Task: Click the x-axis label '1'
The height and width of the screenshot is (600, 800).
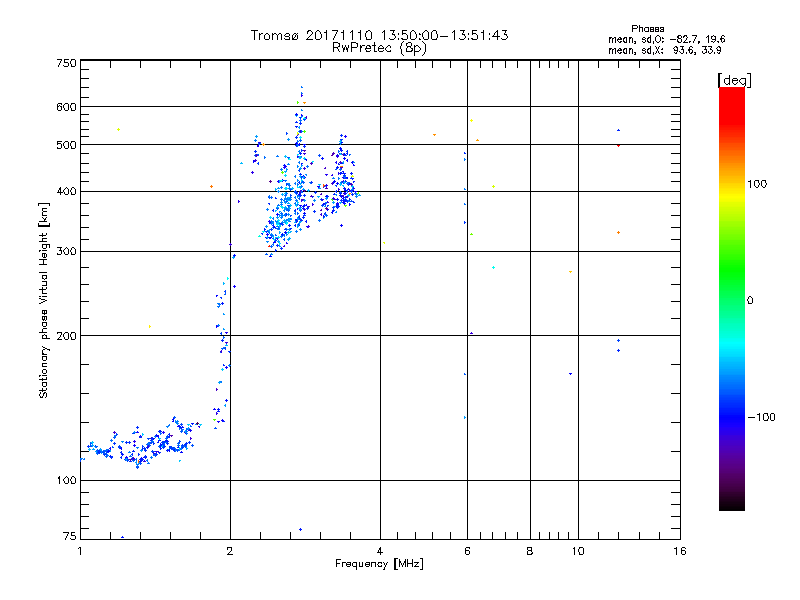Action: click(x=80, y=551)
